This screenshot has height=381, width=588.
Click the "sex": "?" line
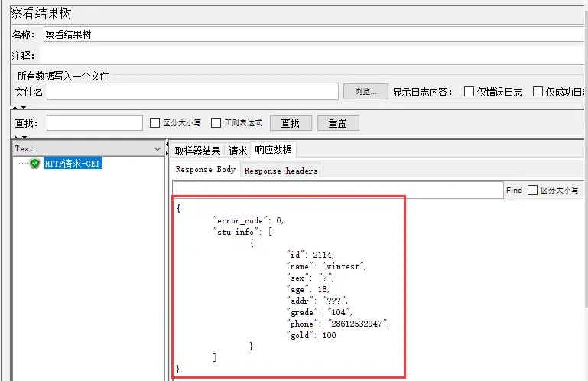click(310, 278)
